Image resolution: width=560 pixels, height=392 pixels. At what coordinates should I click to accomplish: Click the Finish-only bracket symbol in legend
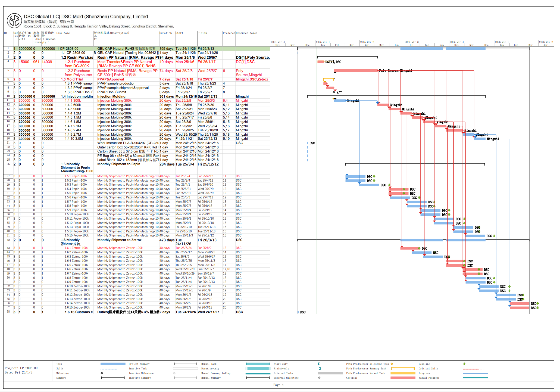tap(320, 369)
